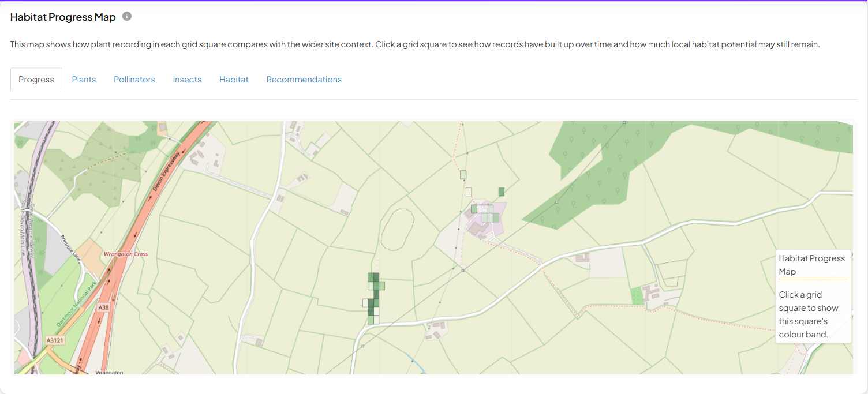Click the info icon beside Habitat Progress Map
Viewport: 868px width, 394px height.
pyautogui.click(x=127, y=16)
